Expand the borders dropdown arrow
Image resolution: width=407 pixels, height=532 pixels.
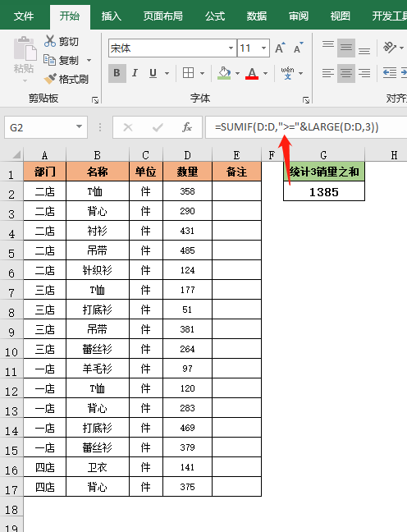pos(203,73)
